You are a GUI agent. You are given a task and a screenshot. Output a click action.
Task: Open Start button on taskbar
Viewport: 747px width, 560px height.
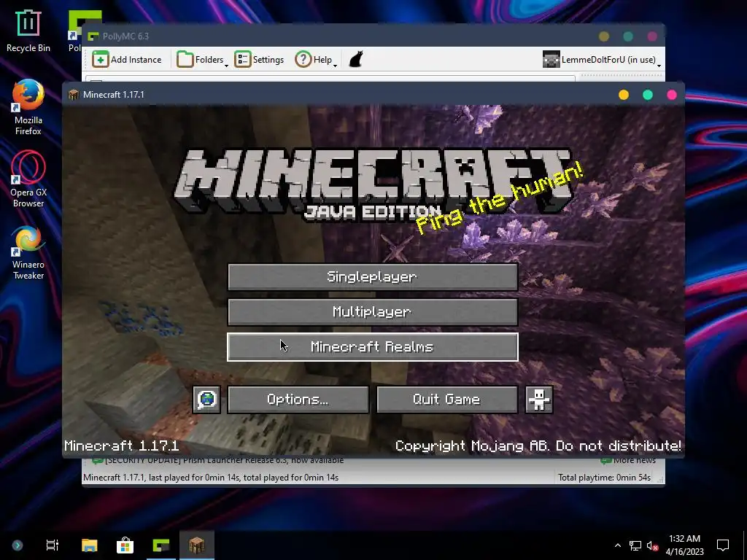coord(18,545)
